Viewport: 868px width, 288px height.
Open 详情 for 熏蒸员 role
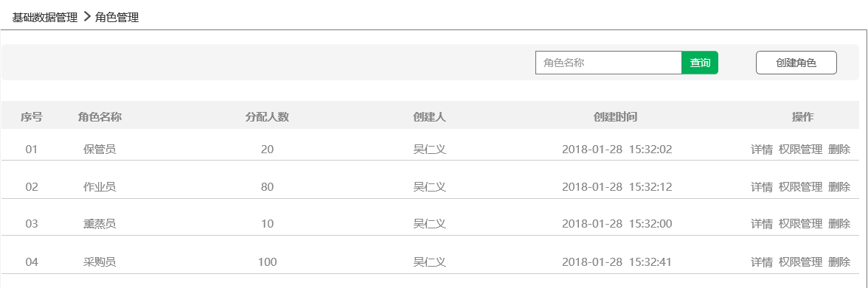click(762, 224)
